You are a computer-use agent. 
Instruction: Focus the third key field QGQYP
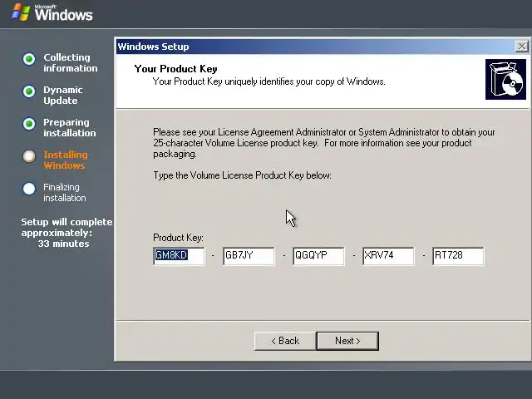click(x=318, y=256)
